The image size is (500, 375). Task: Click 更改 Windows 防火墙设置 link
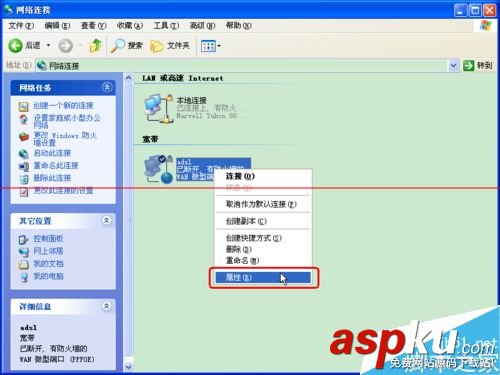pyautogui.click(x=65, y=139)
